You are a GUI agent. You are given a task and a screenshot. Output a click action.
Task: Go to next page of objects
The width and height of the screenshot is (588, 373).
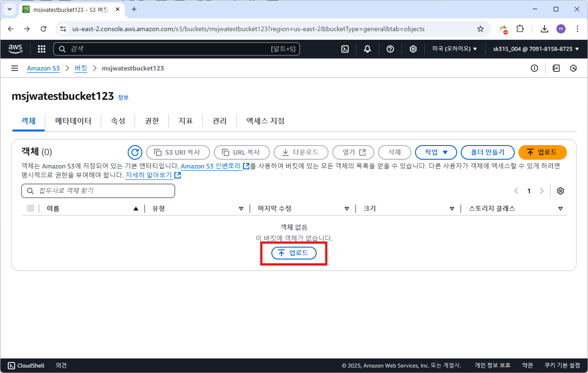[x=542, y=191]
